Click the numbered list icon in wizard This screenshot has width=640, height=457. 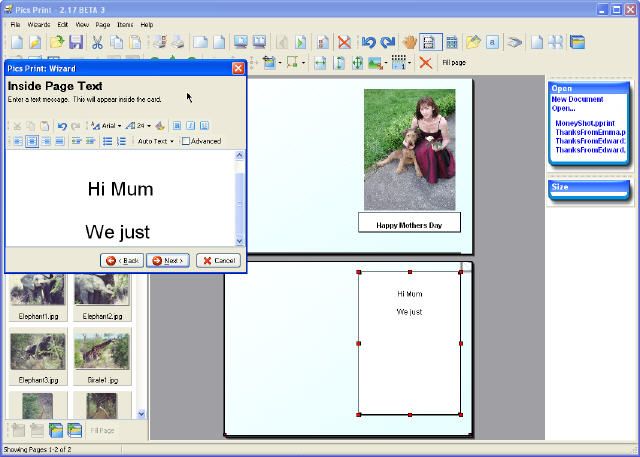[121, 141]
